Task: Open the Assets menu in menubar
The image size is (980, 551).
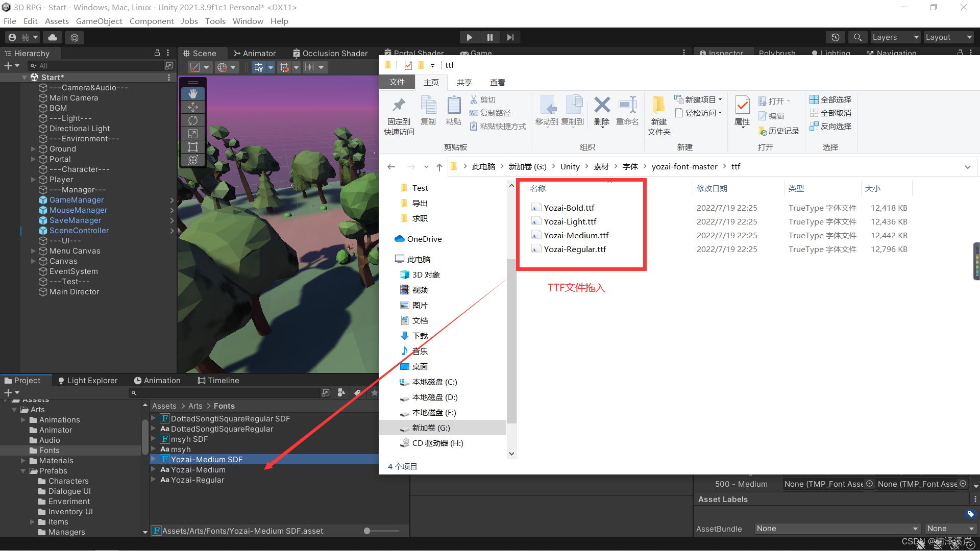Action: tap(57, 21)
